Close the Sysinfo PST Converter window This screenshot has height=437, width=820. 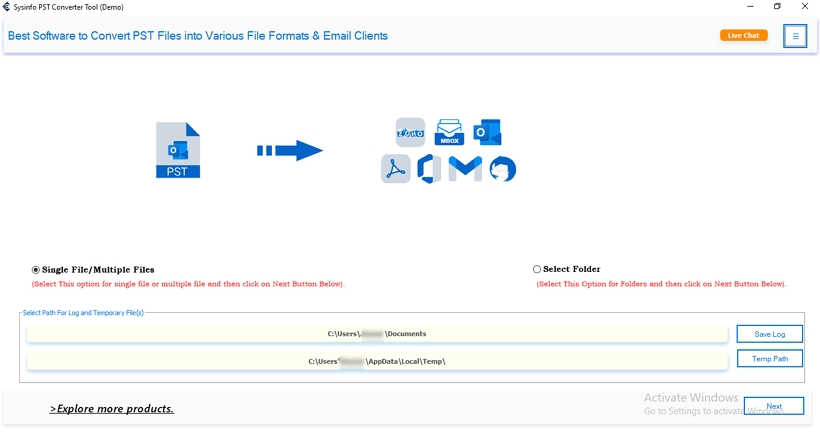tap(805, 7)
